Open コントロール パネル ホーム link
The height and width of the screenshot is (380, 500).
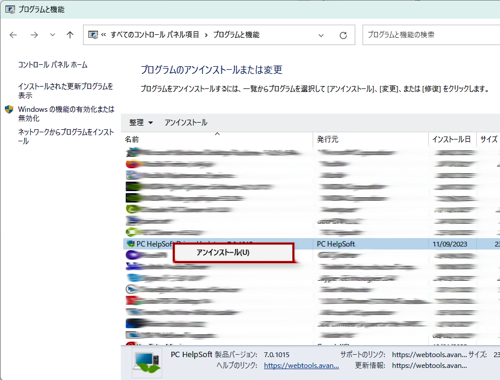click(53, 65)
